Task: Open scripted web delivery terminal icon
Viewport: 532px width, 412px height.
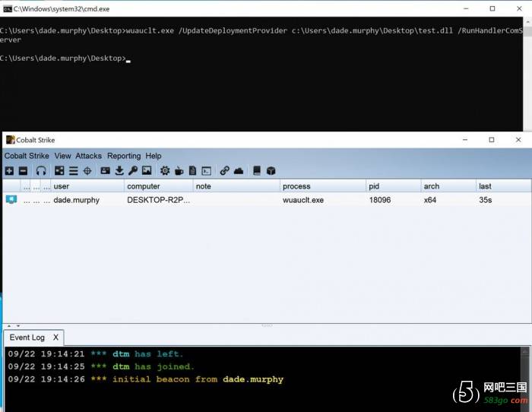Action: point(206,171)
